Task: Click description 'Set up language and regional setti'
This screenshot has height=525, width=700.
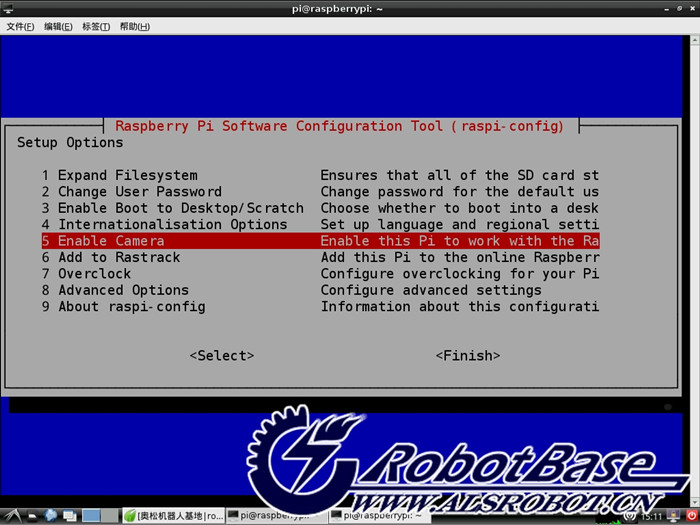Action: click(459, 225)
